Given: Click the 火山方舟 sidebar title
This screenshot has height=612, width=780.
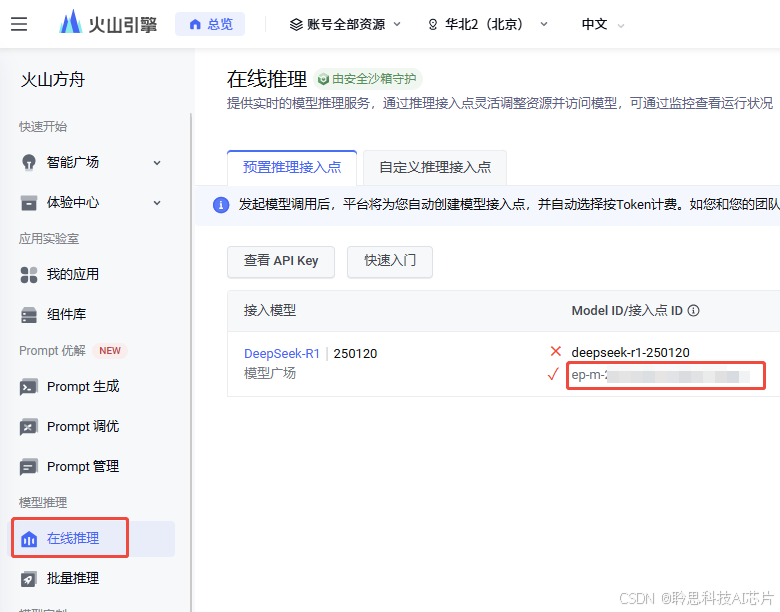Looking at the screenshot, I should tap(53, 80).
